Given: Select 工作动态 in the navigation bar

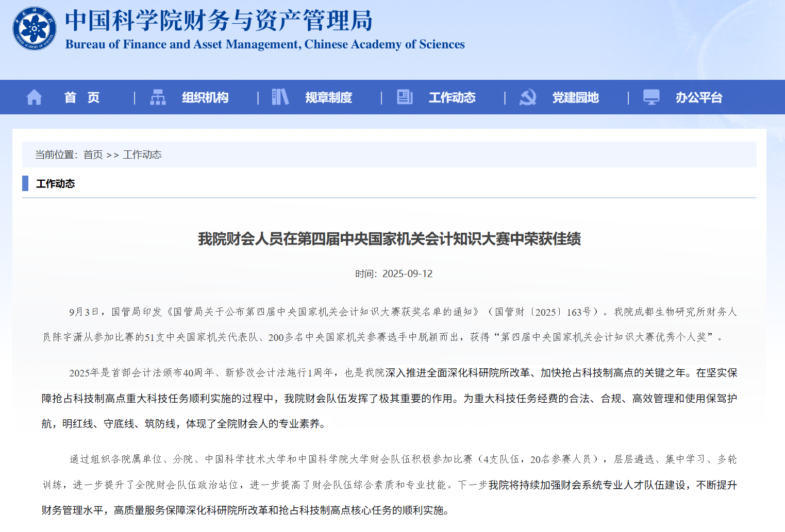Looking at the screenshot, I should pos(452,97).
